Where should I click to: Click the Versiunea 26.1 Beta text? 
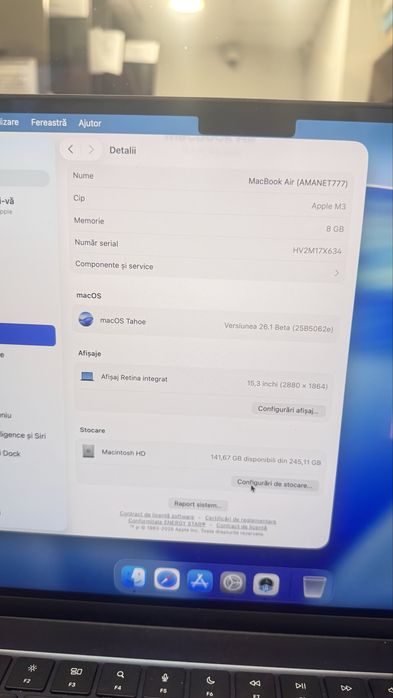278,327
